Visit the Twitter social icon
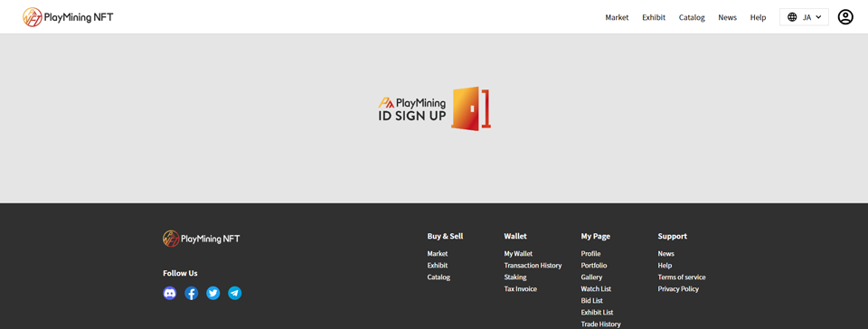The width and height of the screenshot is (868, 329). [213, 293]
